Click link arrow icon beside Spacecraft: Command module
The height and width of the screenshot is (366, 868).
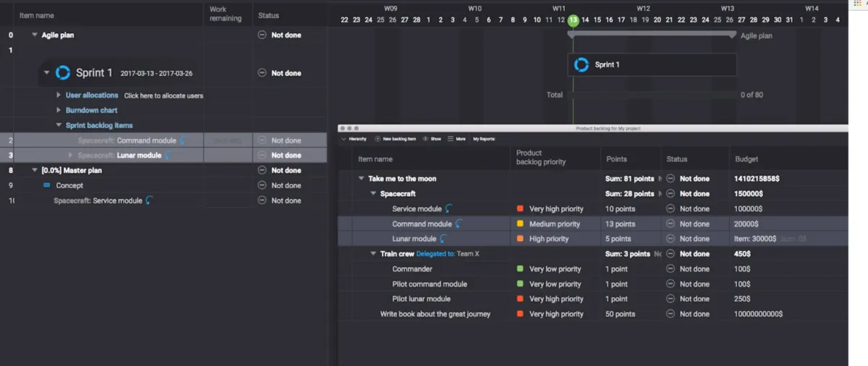183,140
